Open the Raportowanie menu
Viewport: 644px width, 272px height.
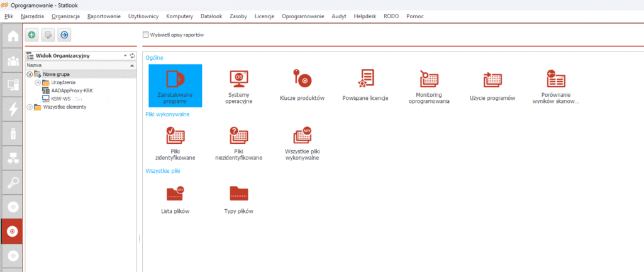(104, 15)
